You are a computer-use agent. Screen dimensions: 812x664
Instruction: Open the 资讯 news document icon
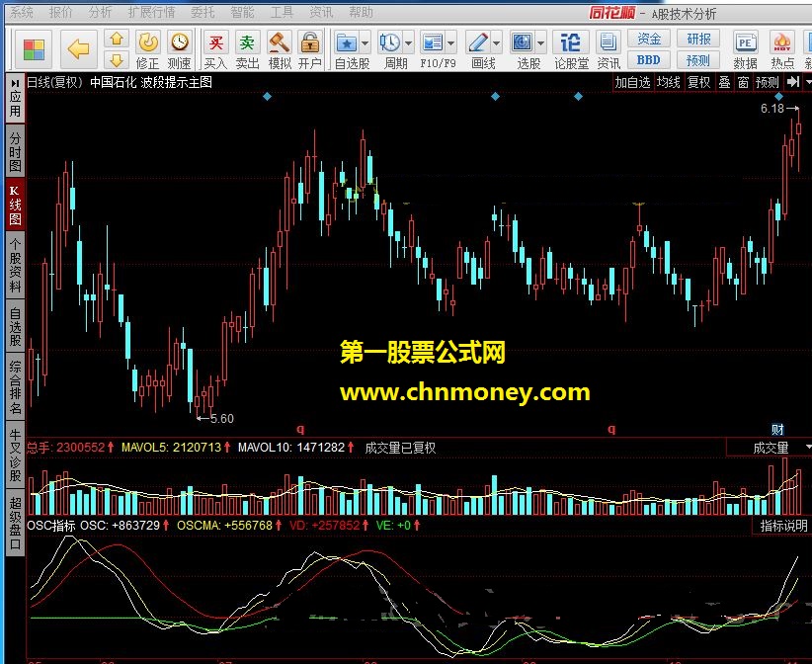pyautogui.click(x=608, y=42)
